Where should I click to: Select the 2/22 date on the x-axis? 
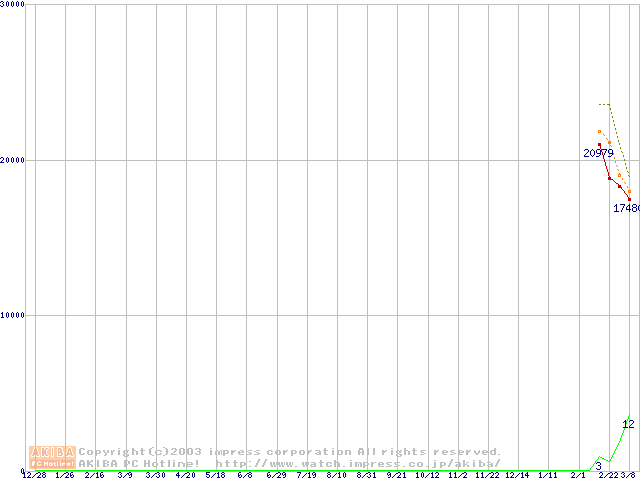[x=608, y=476]
